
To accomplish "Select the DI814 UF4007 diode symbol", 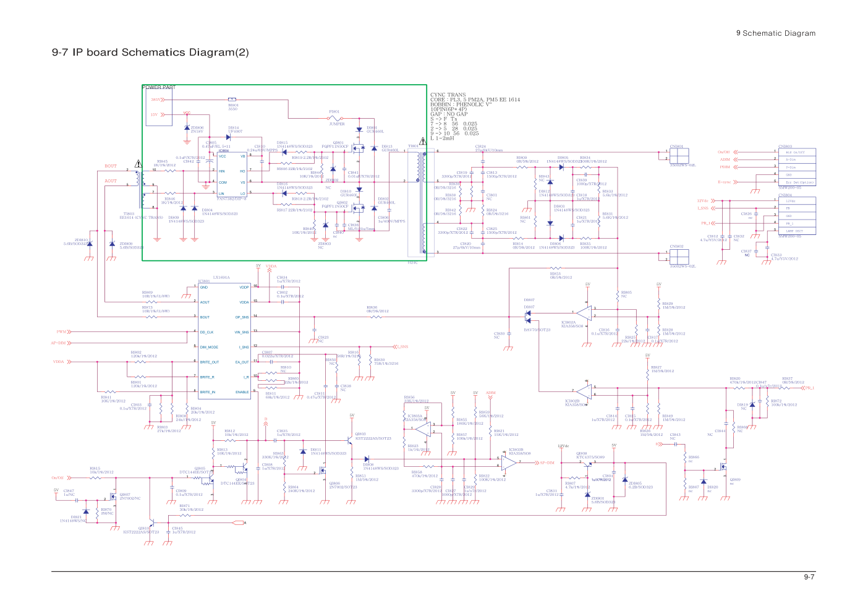I will [228, 137].
